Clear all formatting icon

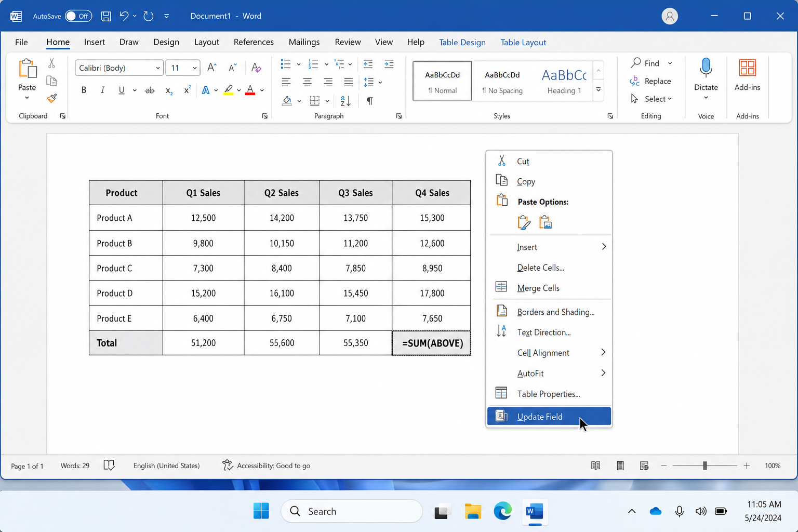pos(256,68)
